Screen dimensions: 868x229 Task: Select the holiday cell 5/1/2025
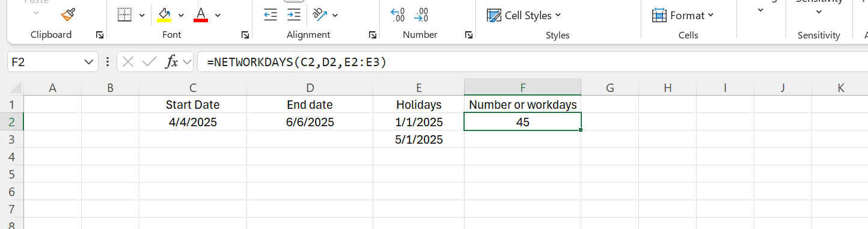click(418, 139)
